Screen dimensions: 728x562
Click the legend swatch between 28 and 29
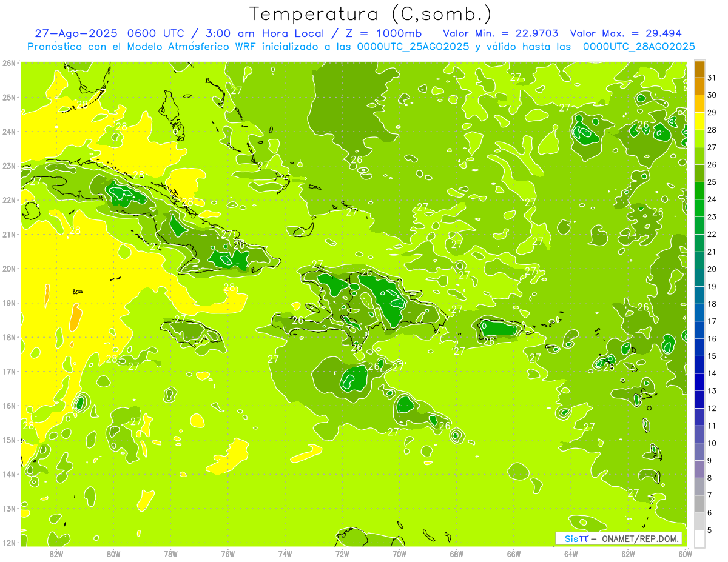pyautogui.click(x=700, y=121)
